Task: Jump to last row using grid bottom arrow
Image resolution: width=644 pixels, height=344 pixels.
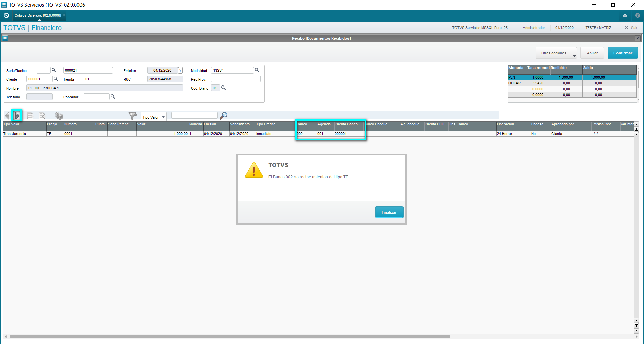Action: click(636, 331)
